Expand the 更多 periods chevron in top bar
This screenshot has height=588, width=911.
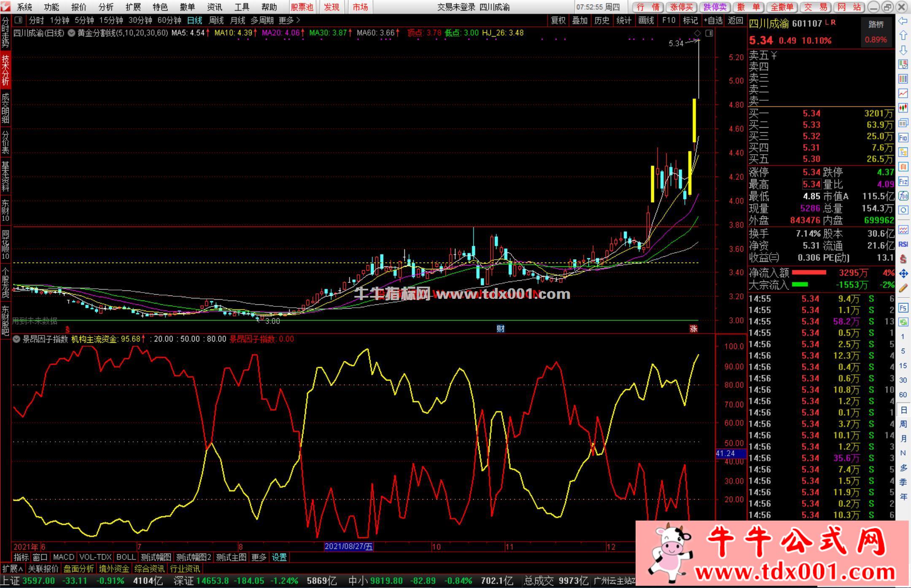pos(290,20)
